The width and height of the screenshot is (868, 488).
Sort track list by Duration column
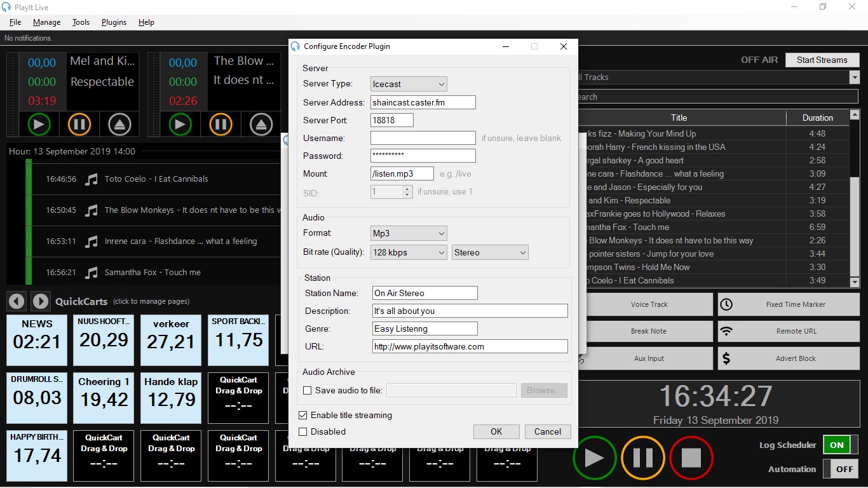817,118
